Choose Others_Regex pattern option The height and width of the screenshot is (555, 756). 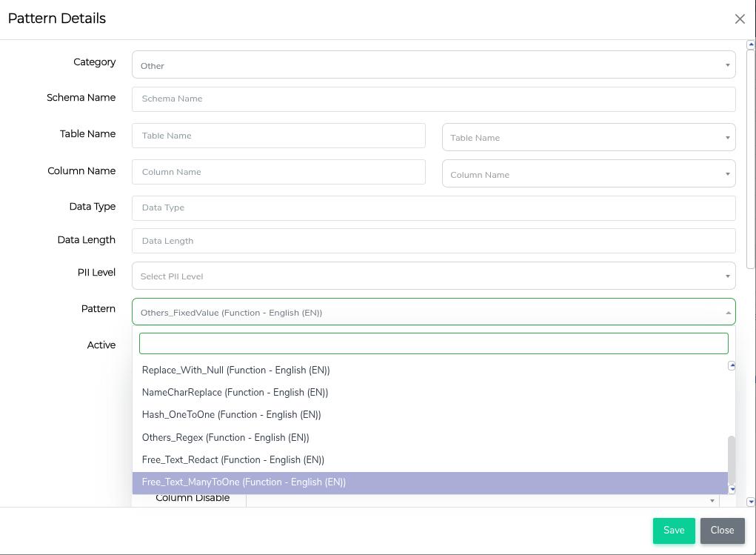(x=225, y=438)
